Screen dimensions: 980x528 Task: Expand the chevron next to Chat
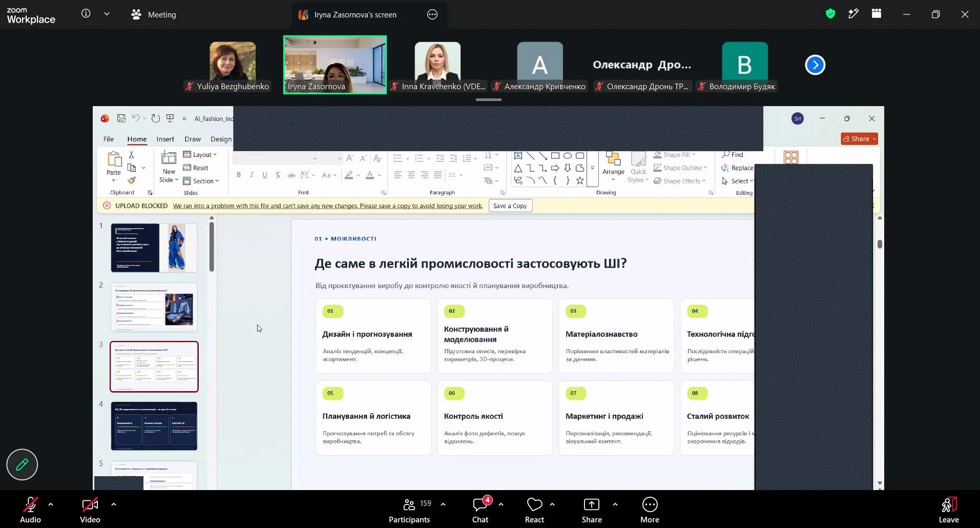501,504
